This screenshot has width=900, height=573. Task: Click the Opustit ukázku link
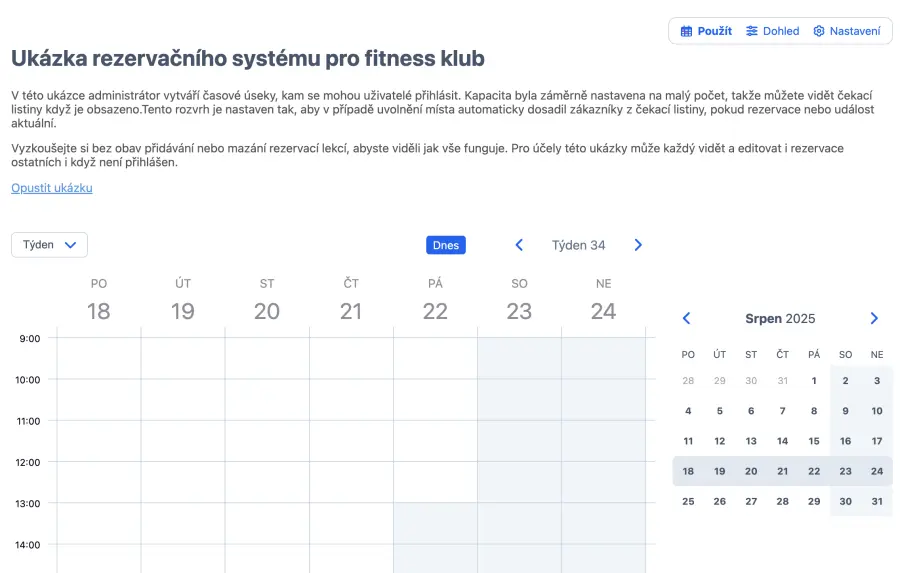[x=52, y=188]
